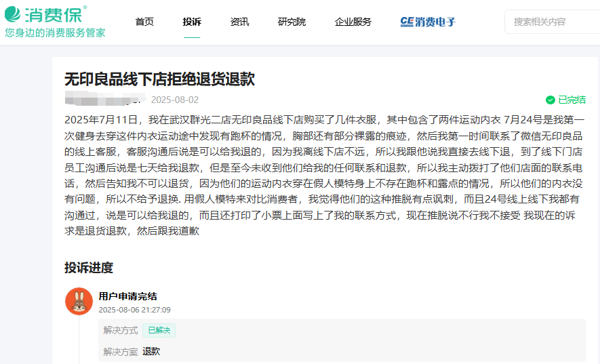Viewport: 600px width, 364px height.
Task: Focus the 搜索相关内容 search box
Action: click(x=552, y=22)
